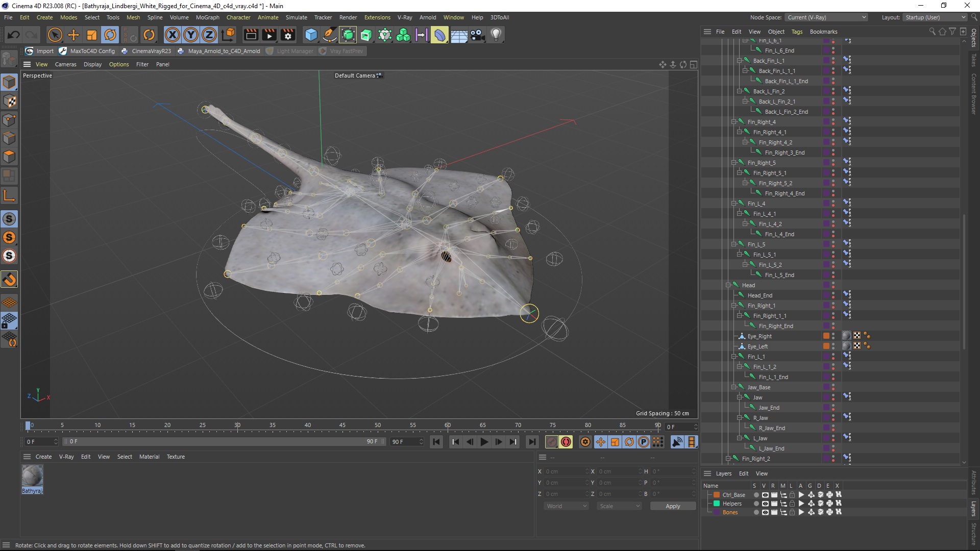Go to start of animation

click(x=436, y=442)
